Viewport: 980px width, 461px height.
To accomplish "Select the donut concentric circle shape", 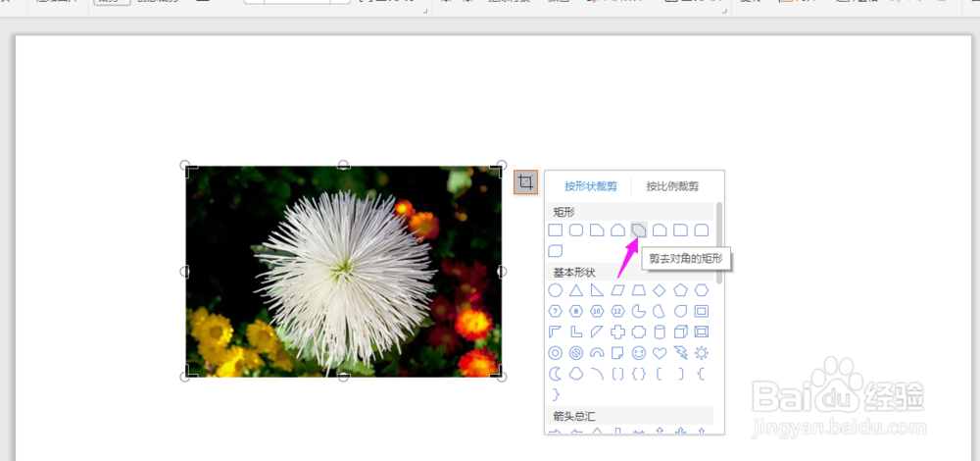I will (555, 353).
